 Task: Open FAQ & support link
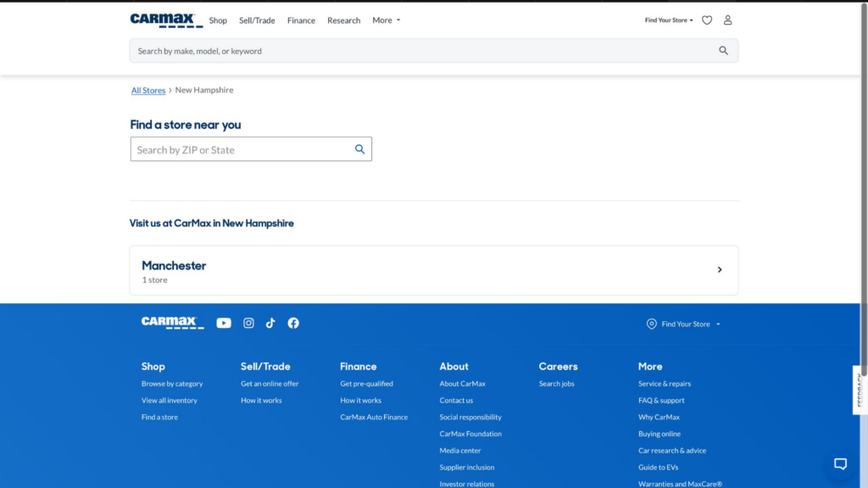click(661, 400)
